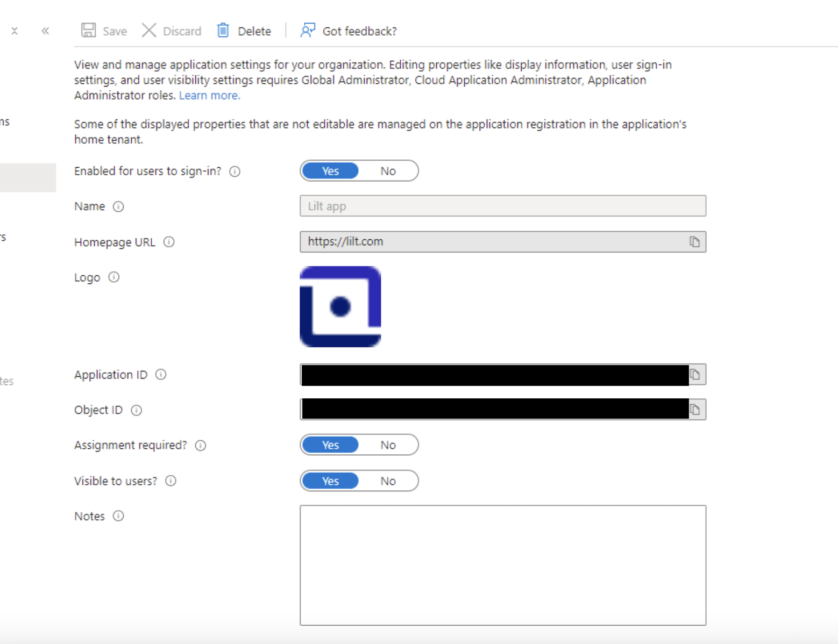This screenshot has width=838, height=644.
Task: Show info tooltip for Logo
Action: coord(113,277)
